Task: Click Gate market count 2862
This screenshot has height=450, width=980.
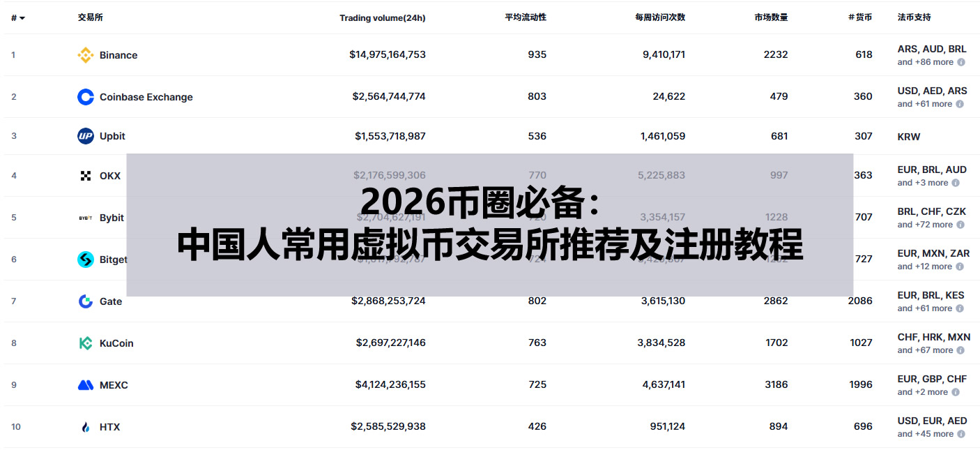Action: click(x=776, y=301)
